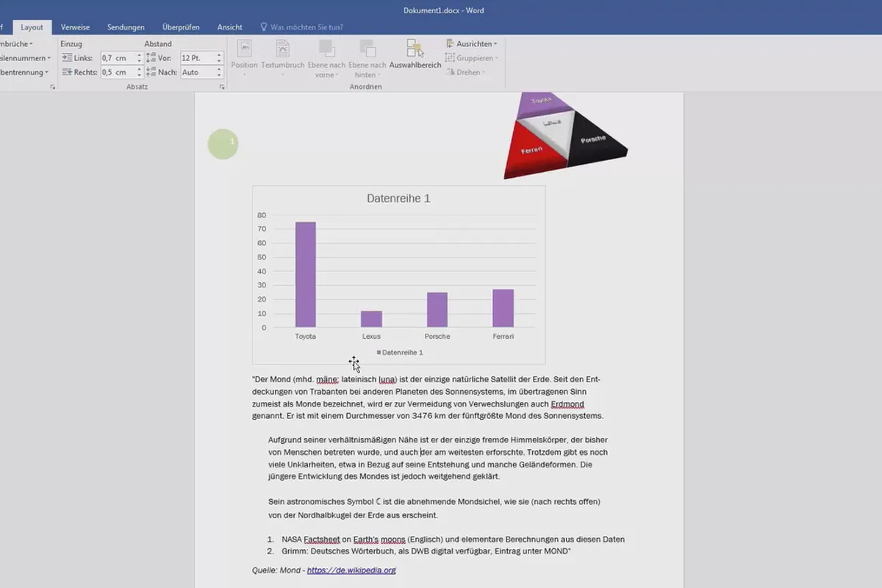Click the word 'Erdmond' in the text
Image resolution: width=882 pixels, height=588 pixels.
[x=567, y=404]
